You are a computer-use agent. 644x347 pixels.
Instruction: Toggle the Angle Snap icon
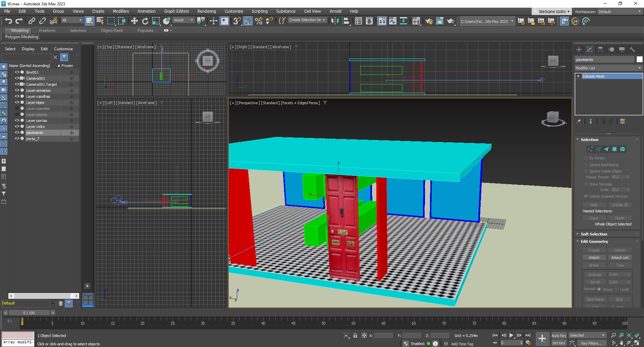(x=248, y=21)
